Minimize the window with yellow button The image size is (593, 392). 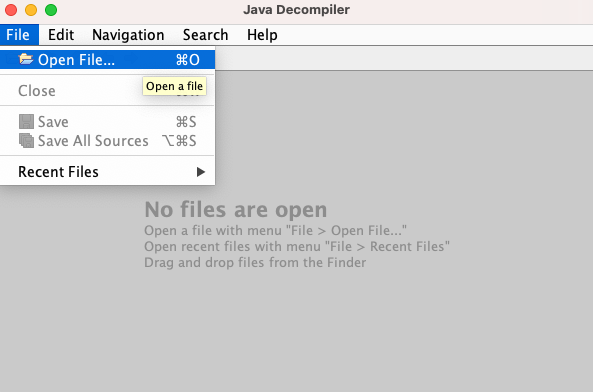pyautogui.click(x=31, y=10)
